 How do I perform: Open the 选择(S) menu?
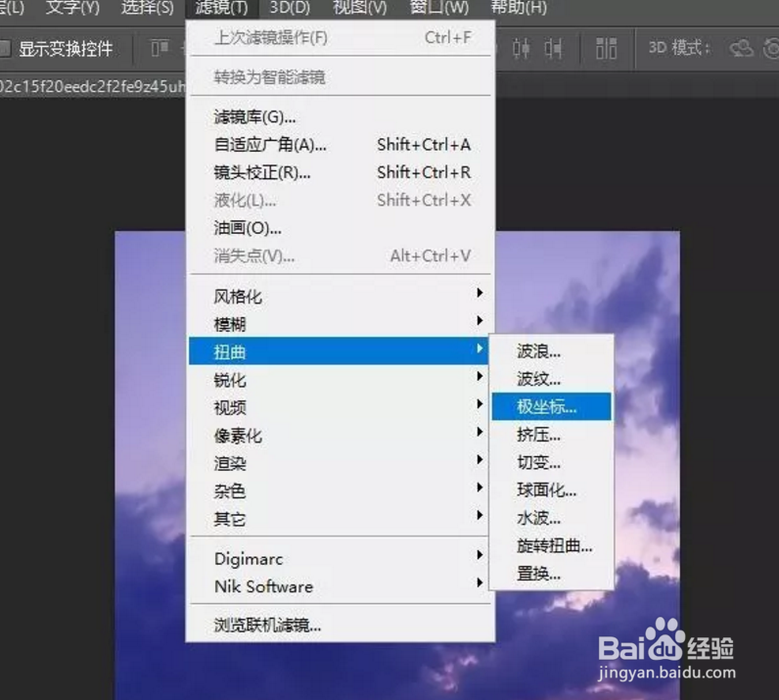[x=147, y=8]
